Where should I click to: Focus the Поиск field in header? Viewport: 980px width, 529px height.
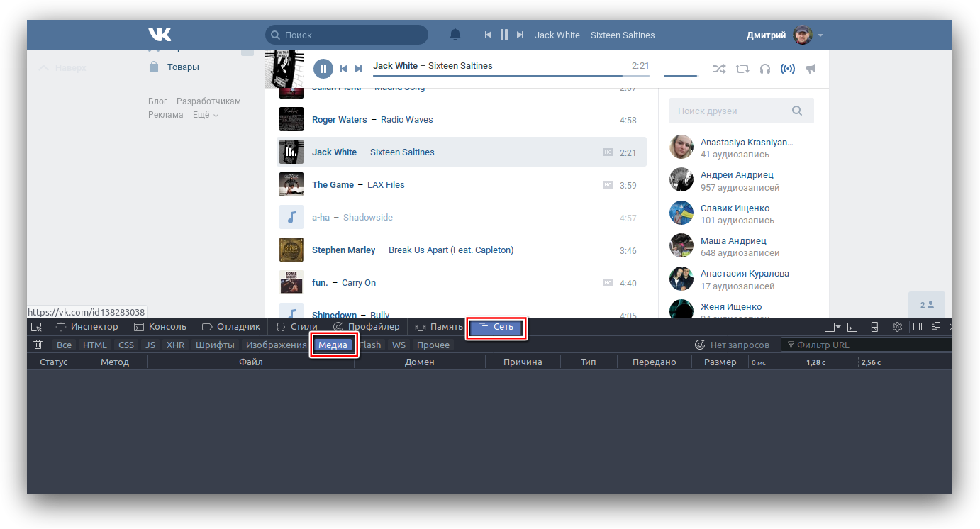pyautogui.click(x=347, y=35)
